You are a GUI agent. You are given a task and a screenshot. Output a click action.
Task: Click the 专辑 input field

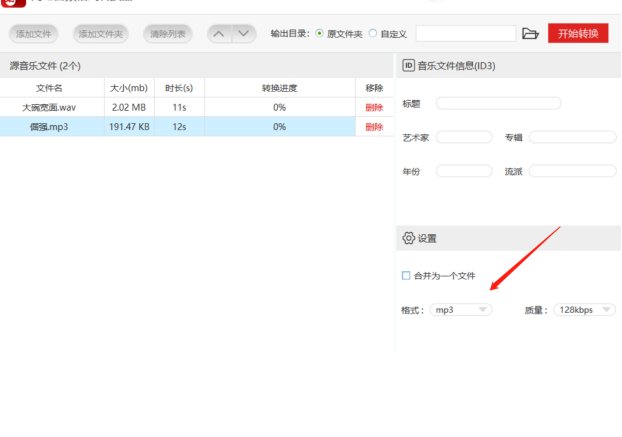[572, 137]
